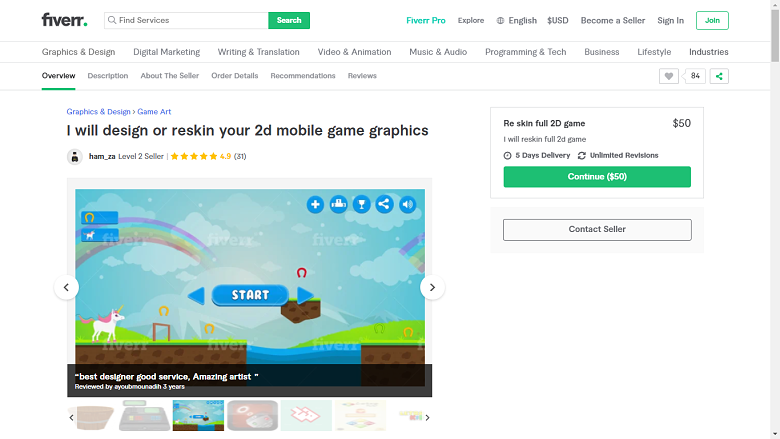Image resolution: width=780 pixels, height=439 pixels.
Task: Open Programming & Tech category menu
Action: pyautogui.click(x=525, y=52)
